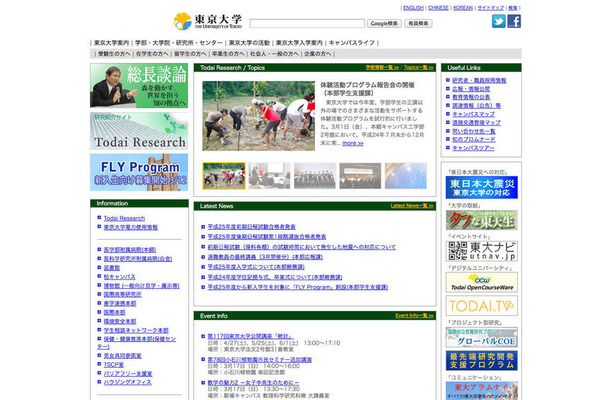This screenshot has height=400, width=610.
Task: Select the highlighted first topic thumbnail
Action: 224,176
